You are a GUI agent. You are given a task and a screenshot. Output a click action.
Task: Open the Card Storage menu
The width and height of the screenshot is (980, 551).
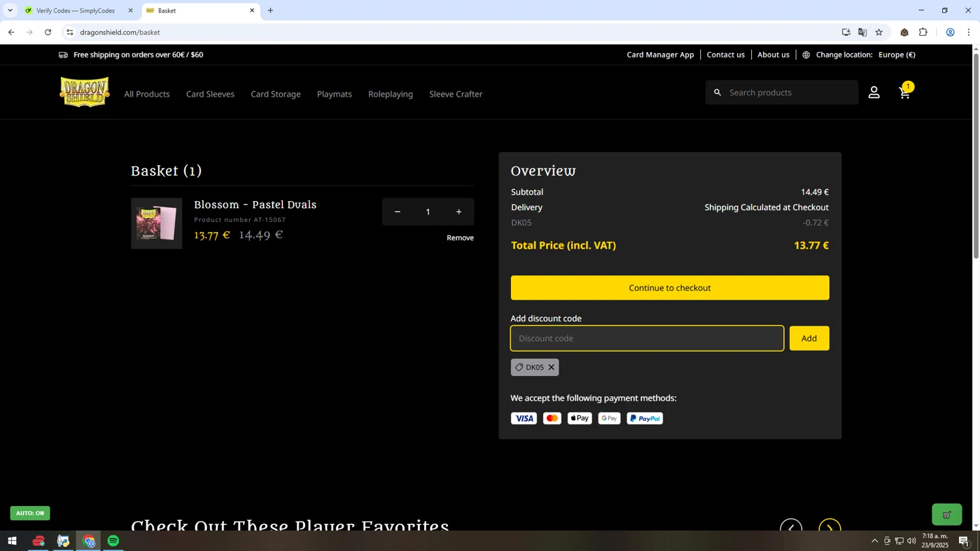click(x=276, y=94)
